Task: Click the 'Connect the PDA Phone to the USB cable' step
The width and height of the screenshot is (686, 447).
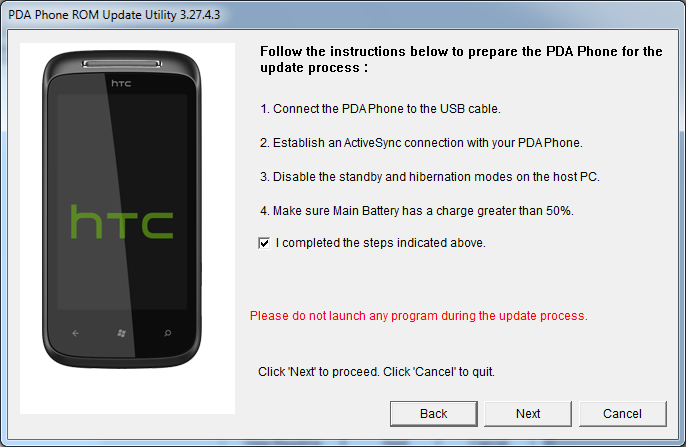Action: 380,108
